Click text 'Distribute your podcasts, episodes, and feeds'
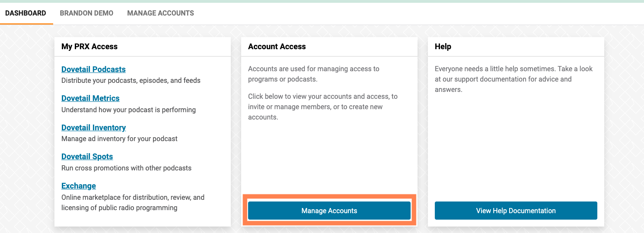 coord(131,80)
